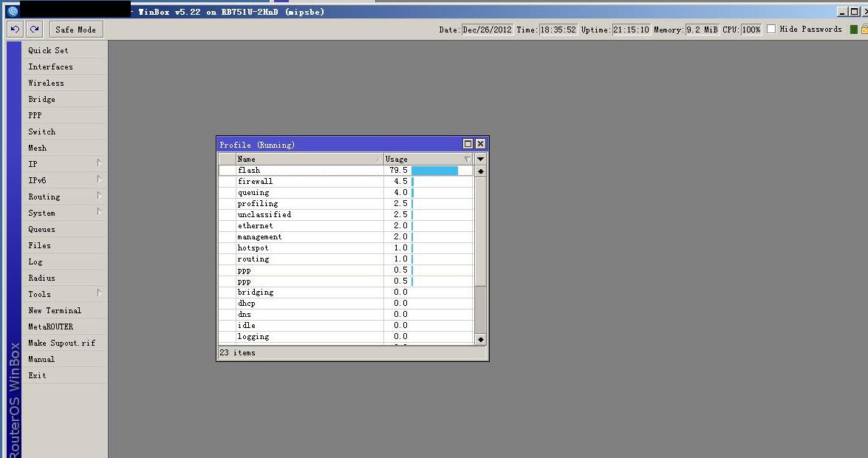Expand the IPv6 submenu

coord(99,179)
